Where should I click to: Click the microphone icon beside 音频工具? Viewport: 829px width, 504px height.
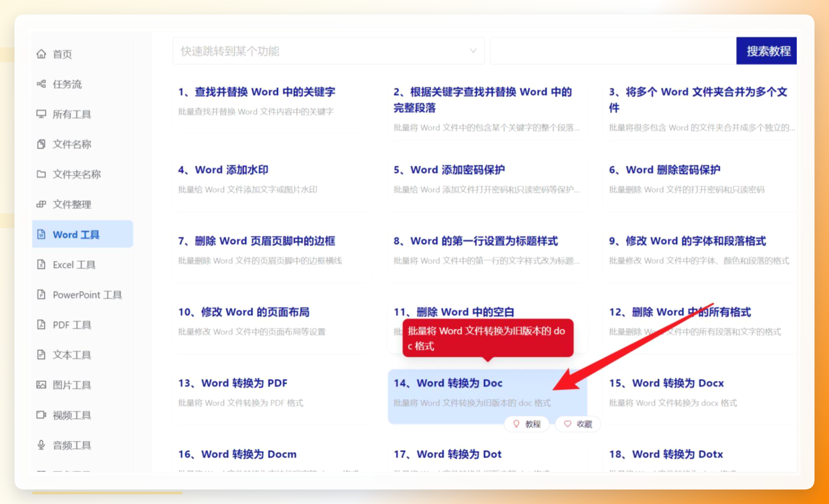click(x=41, y=445)
